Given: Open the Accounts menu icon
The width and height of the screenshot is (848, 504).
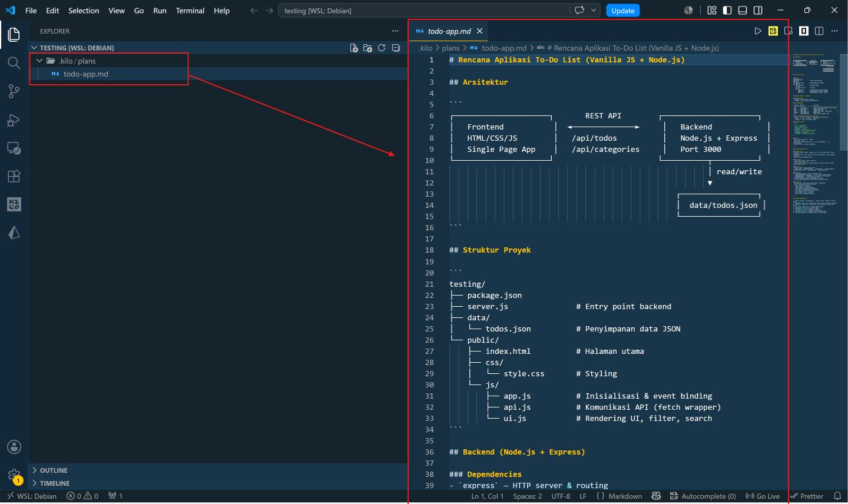Looking at the screenshot, I should (14, 447).
